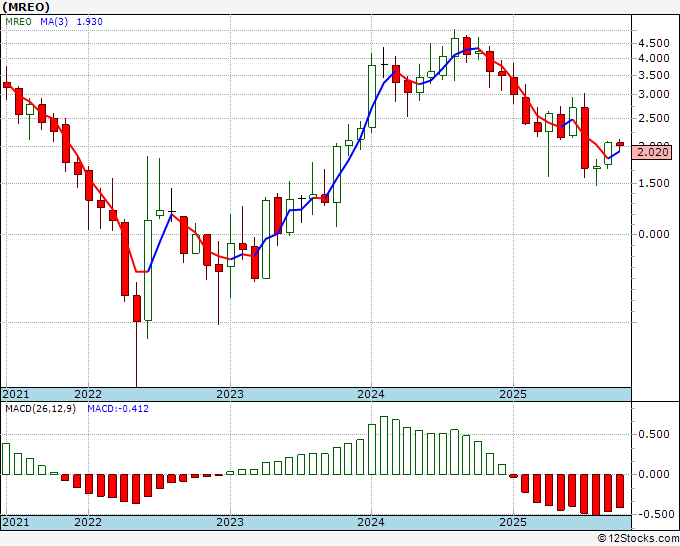Click the 1.500 price axis label

(x=654, y=183)
